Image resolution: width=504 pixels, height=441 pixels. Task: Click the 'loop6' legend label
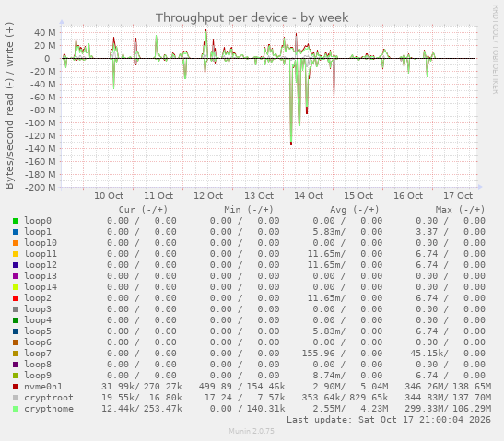coord(38,342)
